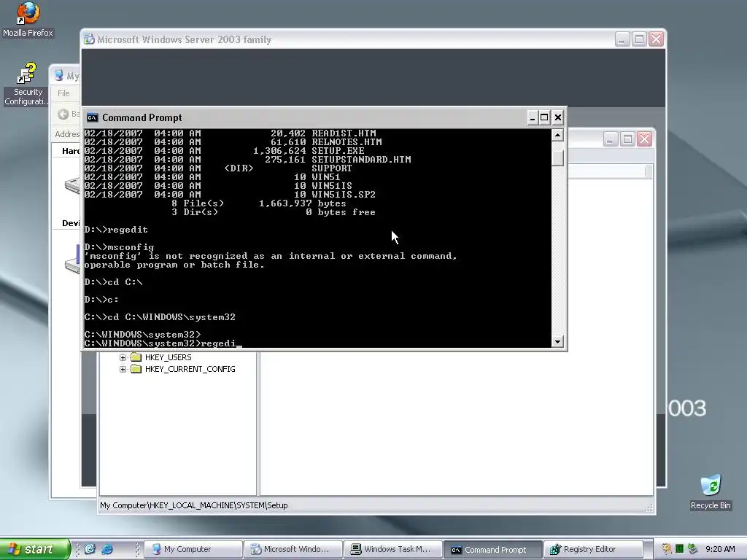Open the File menu in My Computer window
This screenshot has width=747, height=560.
63,93
